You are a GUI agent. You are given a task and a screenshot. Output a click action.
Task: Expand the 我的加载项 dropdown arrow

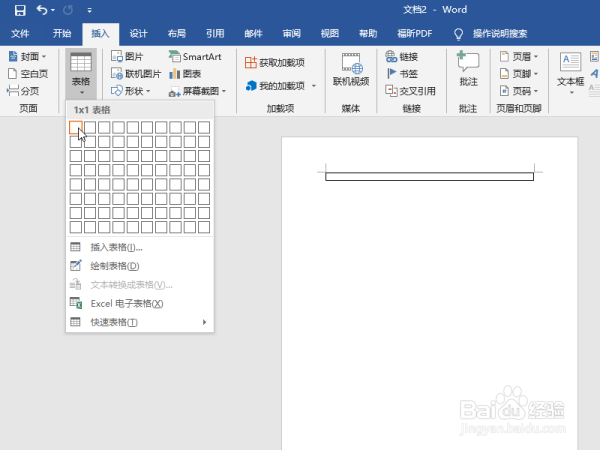[314, 86]
